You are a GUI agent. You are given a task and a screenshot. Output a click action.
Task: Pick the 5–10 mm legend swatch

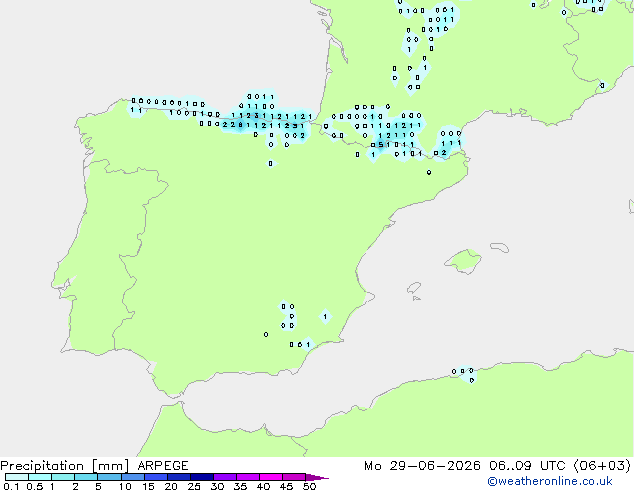(x=109, y=477)
